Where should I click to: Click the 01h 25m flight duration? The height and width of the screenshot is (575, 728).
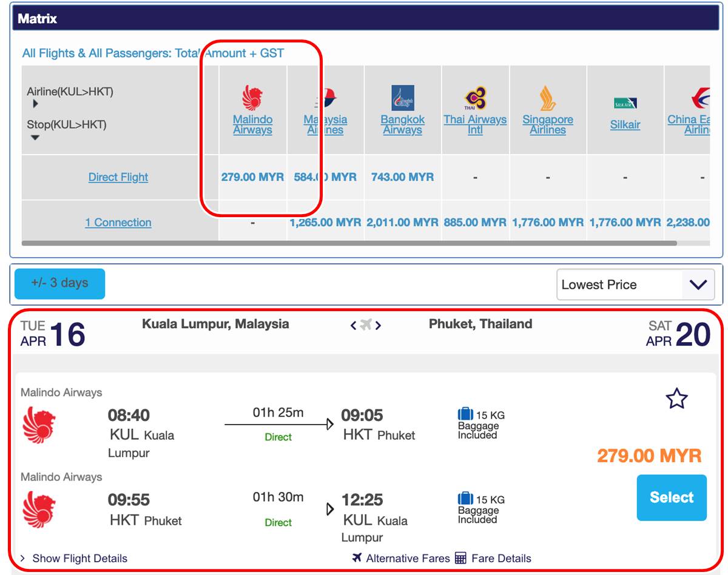[x=278, y=413]
